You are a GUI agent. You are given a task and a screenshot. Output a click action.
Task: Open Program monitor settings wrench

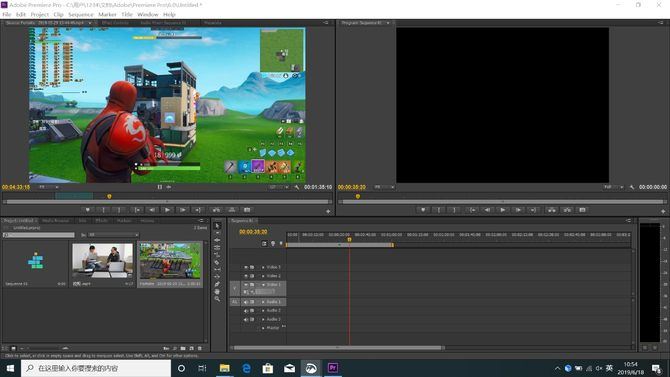pyautogui.click(x=632, y=187)
